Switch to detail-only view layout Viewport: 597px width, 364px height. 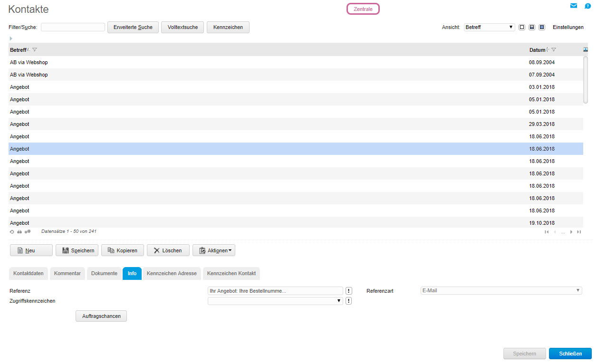tap(542, 28)
